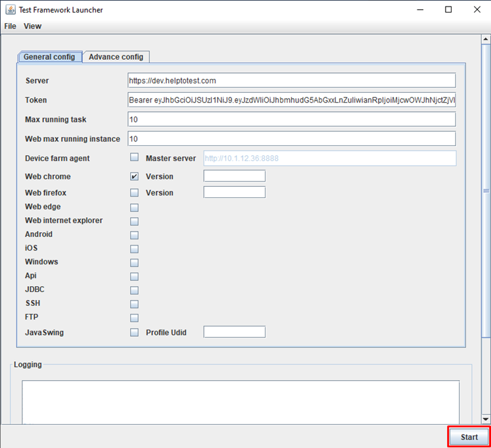
Task: Click the vertical scrollbar thumb
Action: (x=486, y=191)
